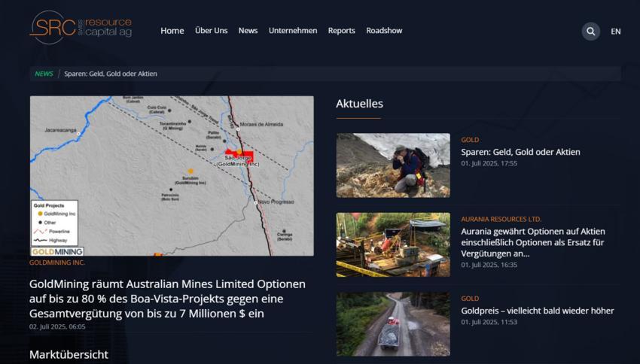This screenshot has height=364, width=640.
Task: Click ticker headline Sparen: Geld, Gold oder Aktien
Action: 111,74
